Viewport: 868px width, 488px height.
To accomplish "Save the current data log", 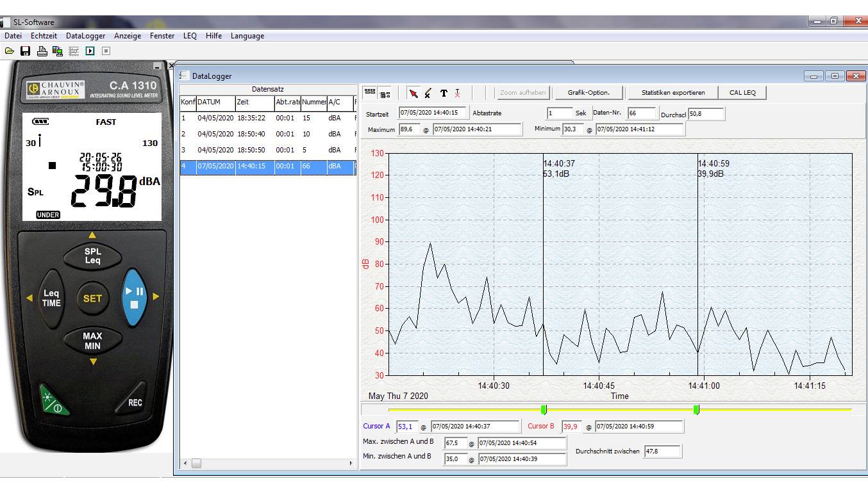I will [25, 51].
